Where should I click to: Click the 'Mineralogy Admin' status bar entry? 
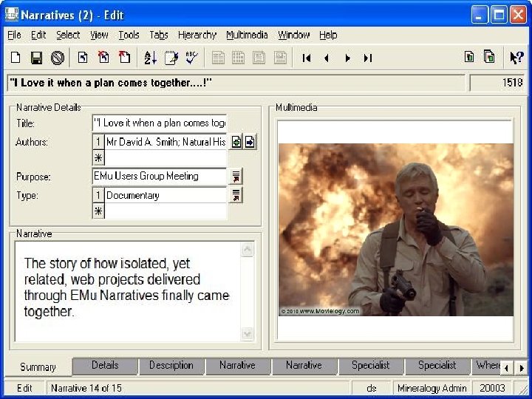coord(432,388)
